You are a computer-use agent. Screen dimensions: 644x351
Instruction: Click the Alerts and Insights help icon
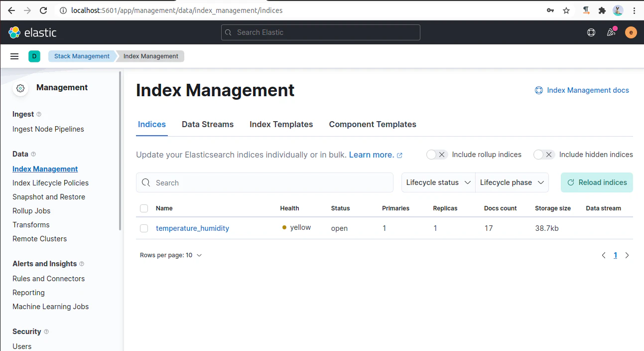(x=82, y=264)
